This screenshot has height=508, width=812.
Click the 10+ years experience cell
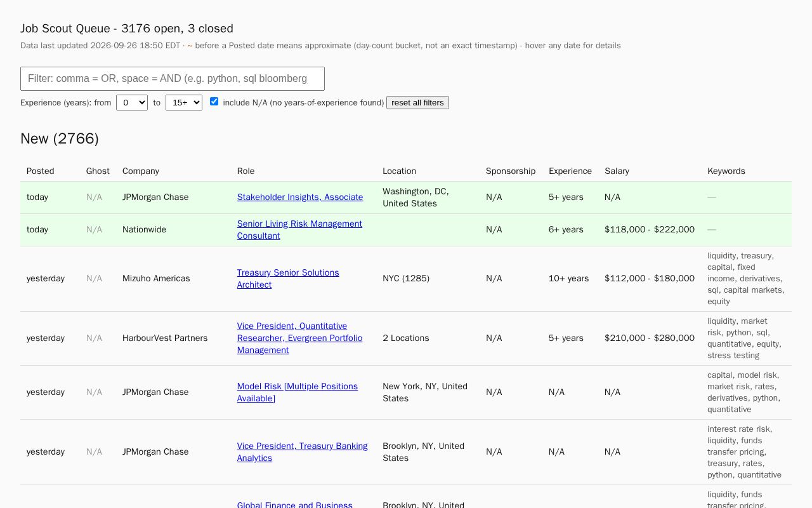(x=569, y=278)
